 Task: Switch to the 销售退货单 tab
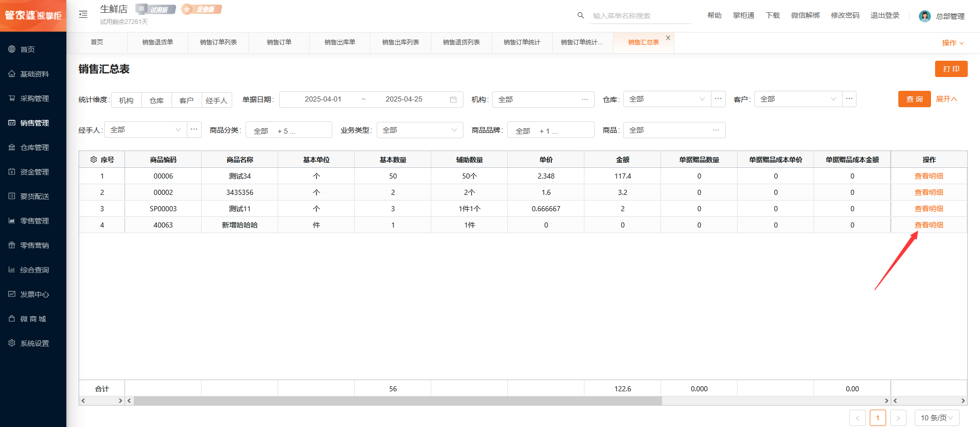coord(158,42)
